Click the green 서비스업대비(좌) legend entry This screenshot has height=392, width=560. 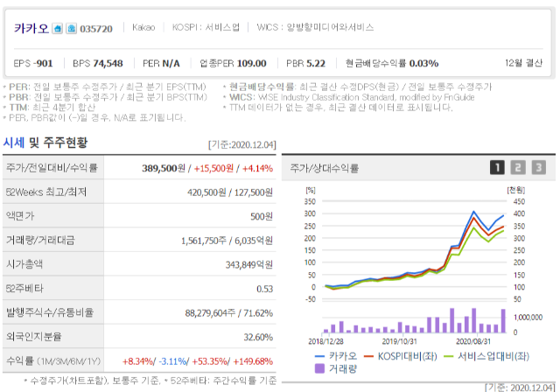coord(486,356)
